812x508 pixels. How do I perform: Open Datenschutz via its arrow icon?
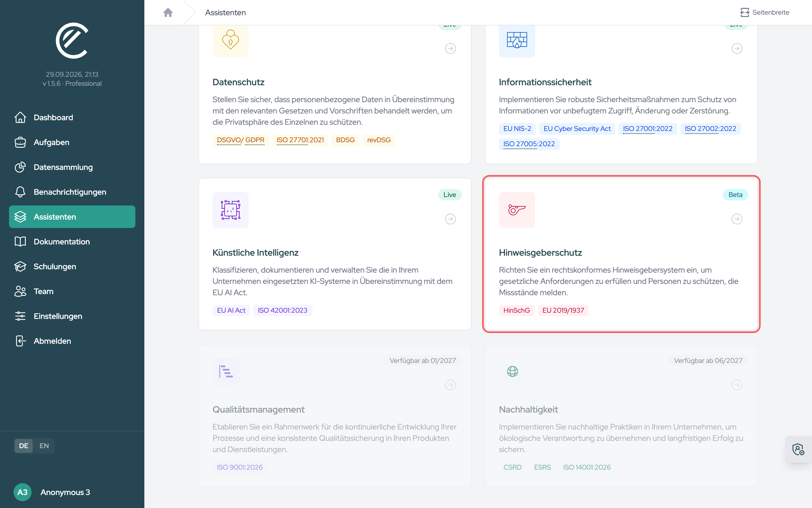(450, 48)
